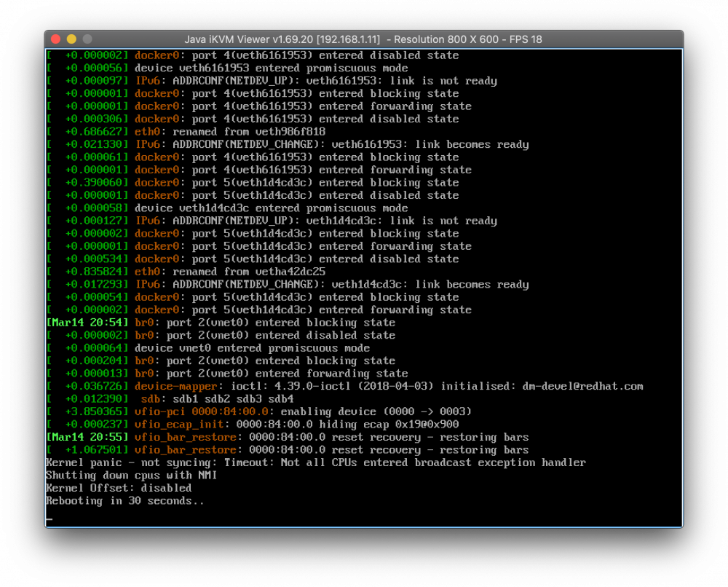
Task: Click the '[Mar14 20:54]' timestamp
Action: 87,323
